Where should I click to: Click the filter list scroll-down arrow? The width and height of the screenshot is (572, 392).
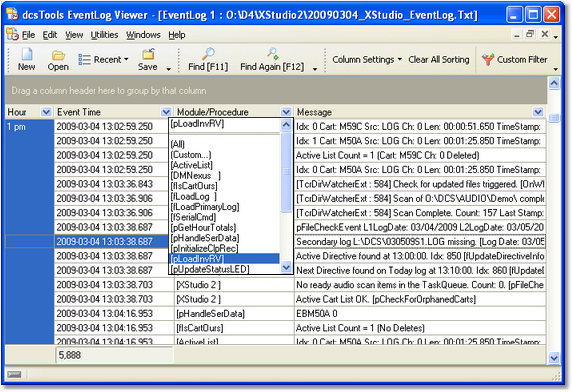click(286, 268)
